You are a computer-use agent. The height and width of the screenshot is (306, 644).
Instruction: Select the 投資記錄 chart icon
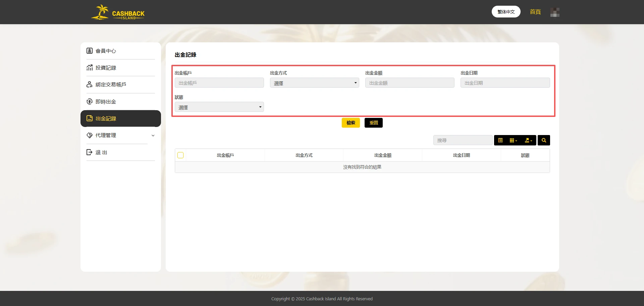[x=89, y=68]
